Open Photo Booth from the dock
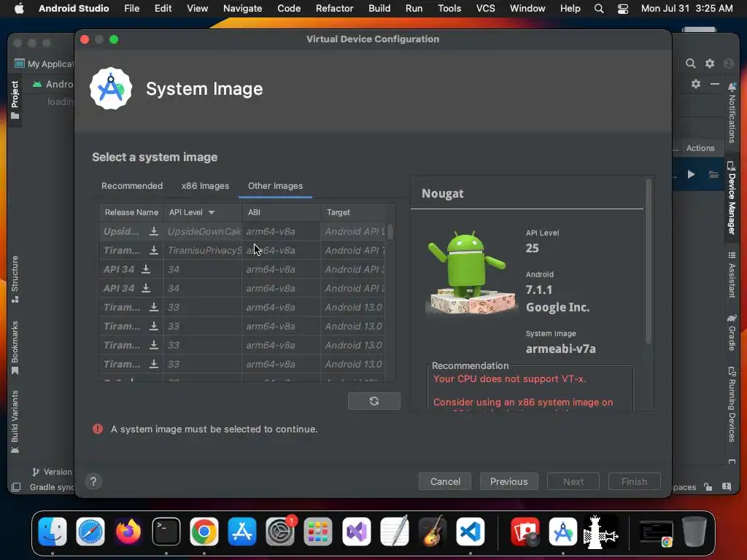 [x=525, y=532]
